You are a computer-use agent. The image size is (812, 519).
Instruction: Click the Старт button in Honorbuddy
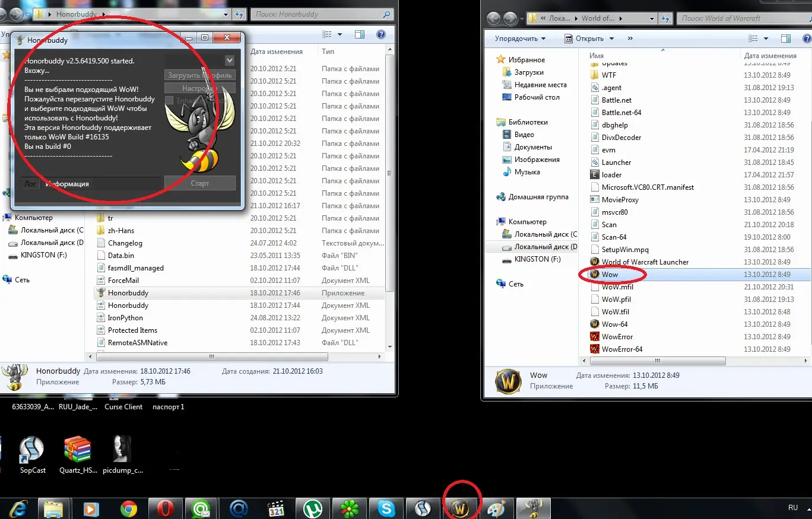(x=199, y=183)
